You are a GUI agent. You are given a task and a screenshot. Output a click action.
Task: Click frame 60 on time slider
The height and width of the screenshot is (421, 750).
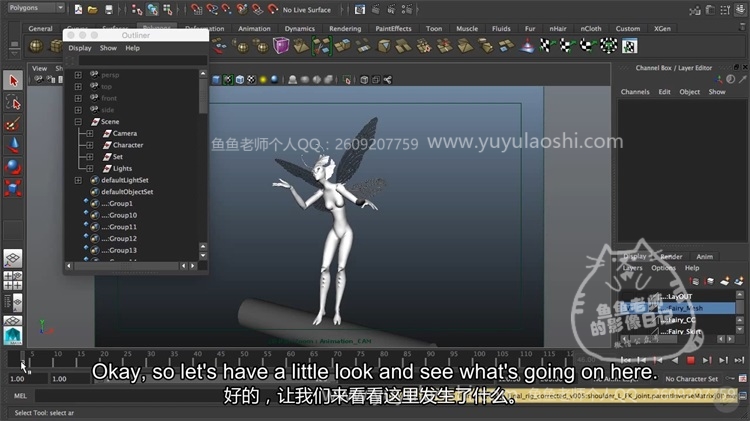pyautogui.click(x=290, y=358)
